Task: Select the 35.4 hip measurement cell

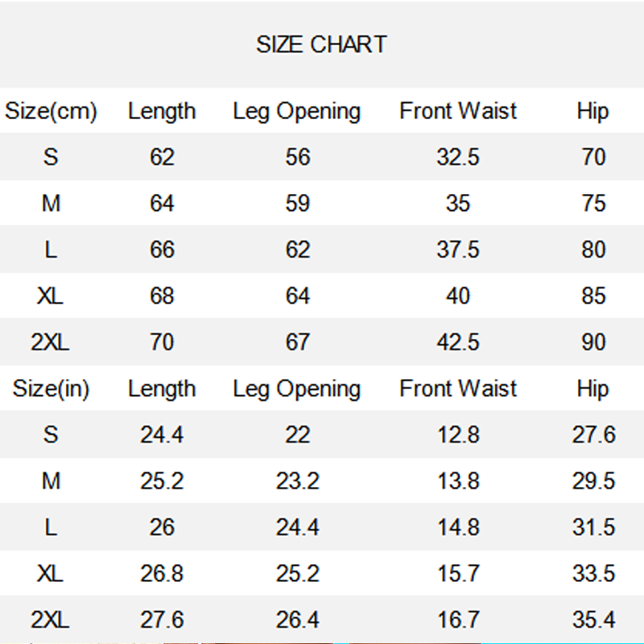Action: (593, 620)
